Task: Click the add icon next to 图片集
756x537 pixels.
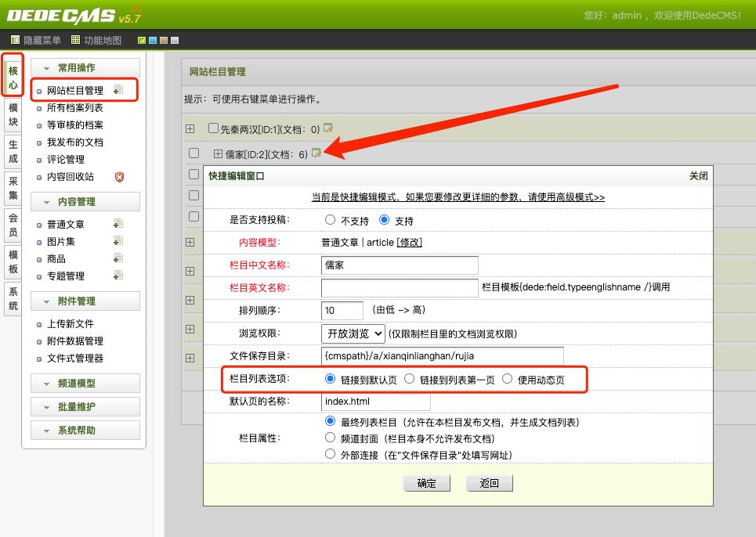Action: pyautogui.click(x=118, y=241)
